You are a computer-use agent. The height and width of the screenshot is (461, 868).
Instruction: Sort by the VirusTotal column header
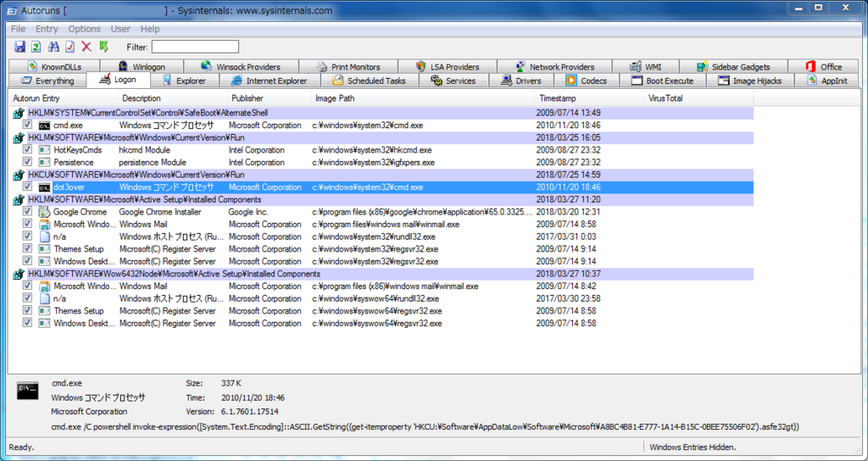(698, 98)
